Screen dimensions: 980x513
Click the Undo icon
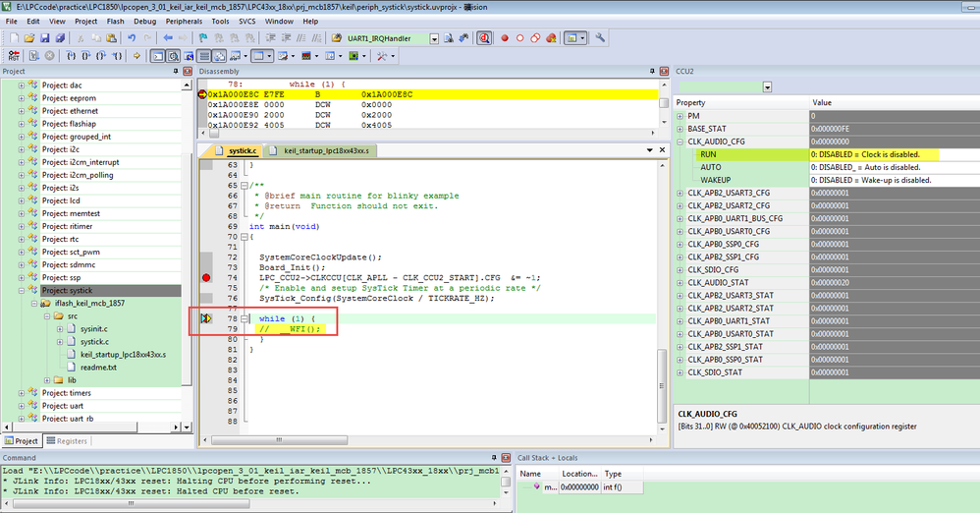click(x=132, y=38)
